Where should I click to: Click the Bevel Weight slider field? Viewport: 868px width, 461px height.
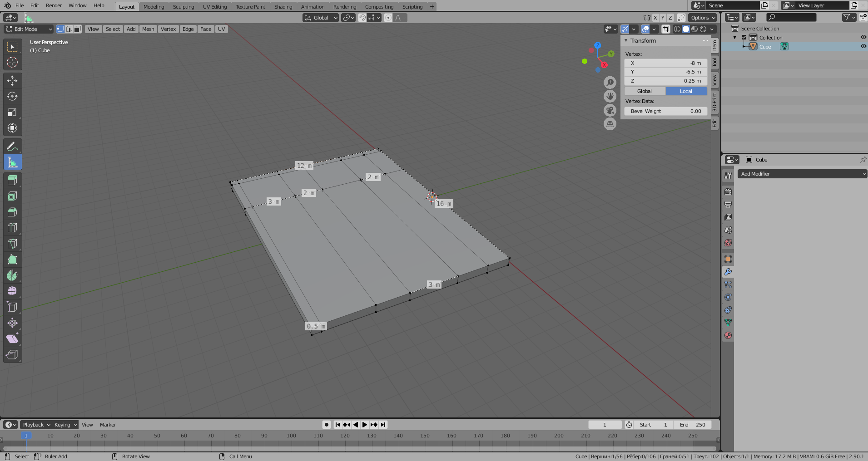[665, 111]
